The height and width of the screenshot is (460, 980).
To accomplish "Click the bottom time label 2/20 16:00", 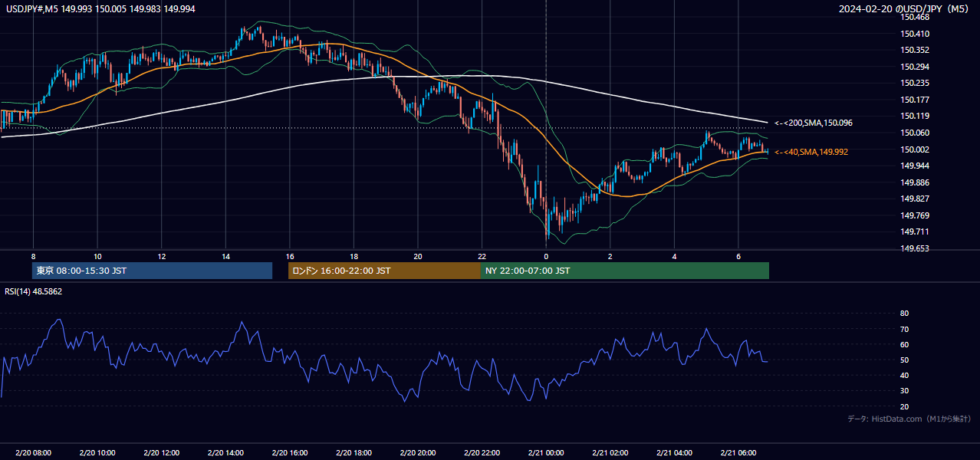I will coord(290,453).
